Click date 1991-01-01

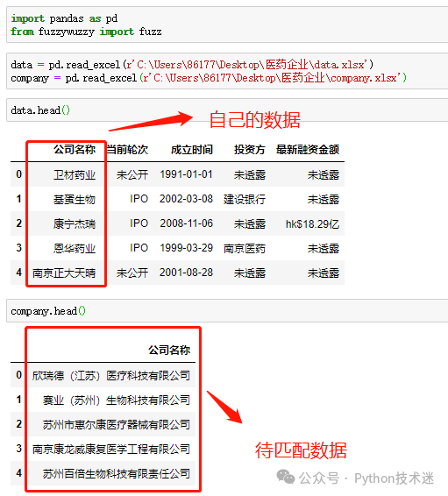187,174
